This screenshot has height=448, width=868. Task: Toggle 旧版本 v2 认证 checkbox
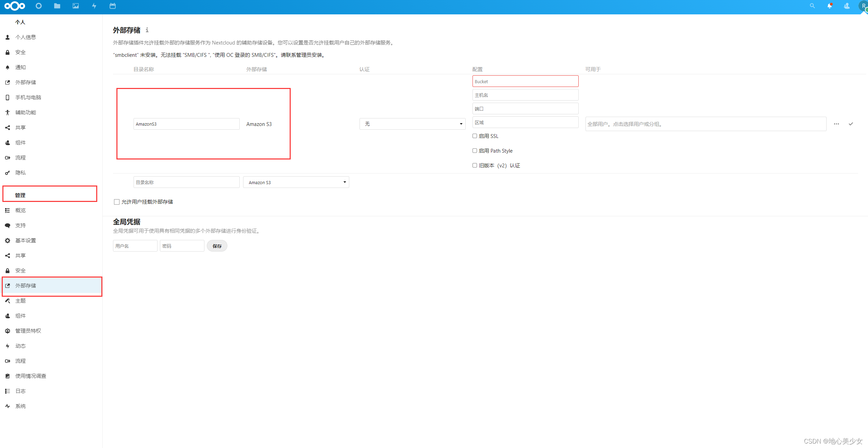click(x=474, y=165)
